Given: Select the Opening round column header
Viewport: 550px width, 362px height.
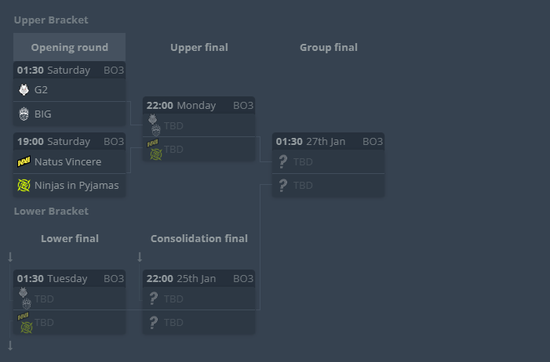Looking at the screenshot, I should point(69,47).
